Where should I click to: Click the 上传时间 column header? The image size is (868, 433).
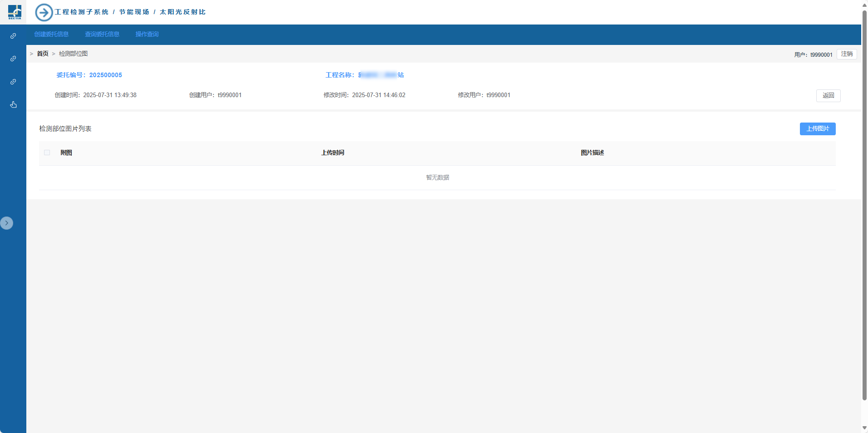333,153
